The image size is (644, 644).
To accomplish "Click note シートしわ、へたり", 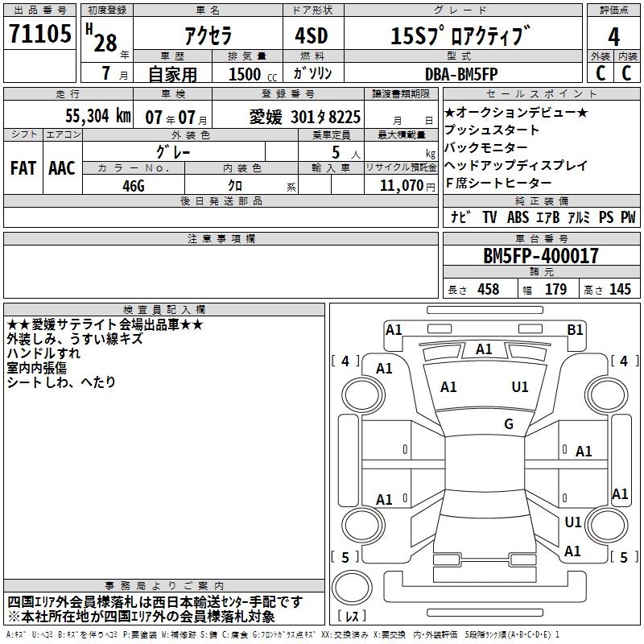I will [61, 382].
